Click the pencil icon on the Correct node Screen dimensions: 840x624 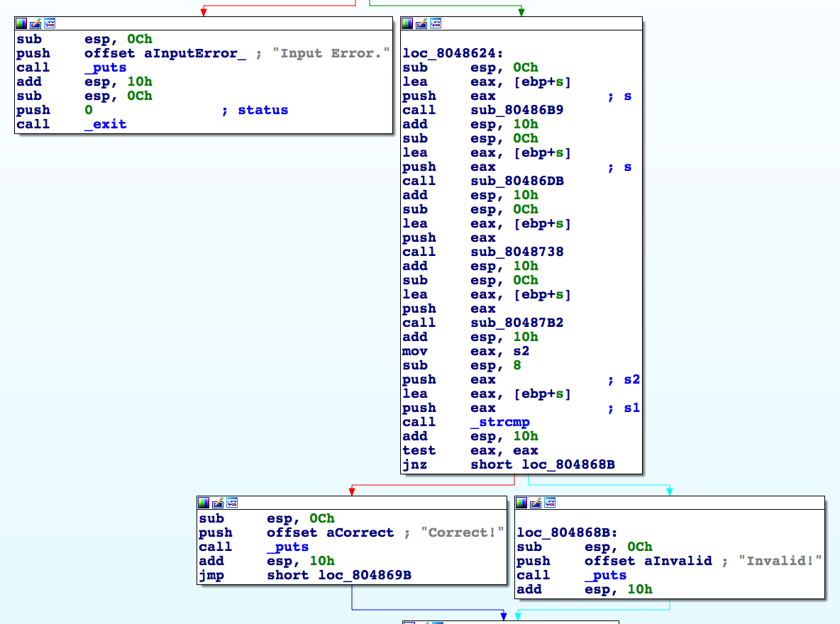tap(218, 503)
